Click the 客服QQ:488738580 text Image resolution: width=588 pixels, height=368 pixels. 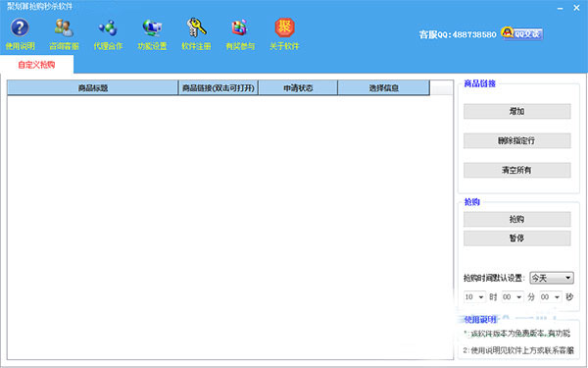pos(458,34)
